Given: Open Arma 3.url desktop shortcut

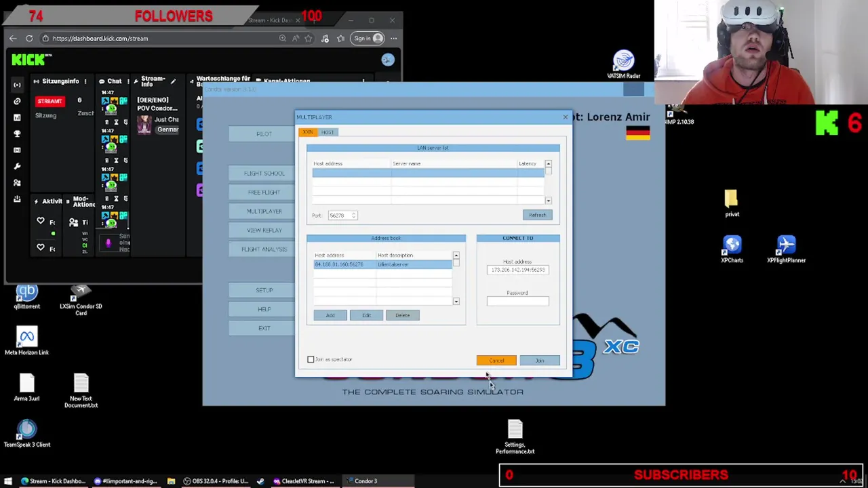Looking at the screenshot, I should tap(26, 388).
